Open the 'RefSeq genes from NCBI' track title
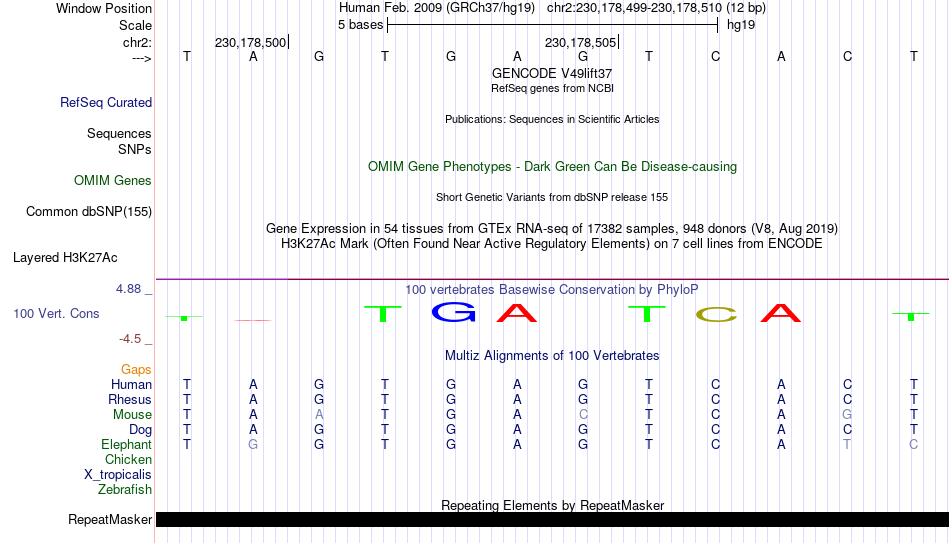Screen dimensions: 950x543 [552, 88]
